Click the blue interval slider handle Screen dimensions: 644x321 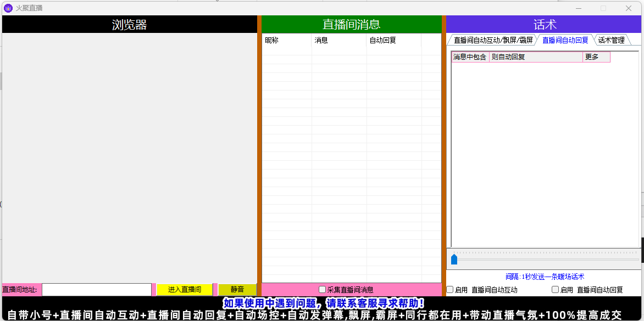[x=454, y=259]
